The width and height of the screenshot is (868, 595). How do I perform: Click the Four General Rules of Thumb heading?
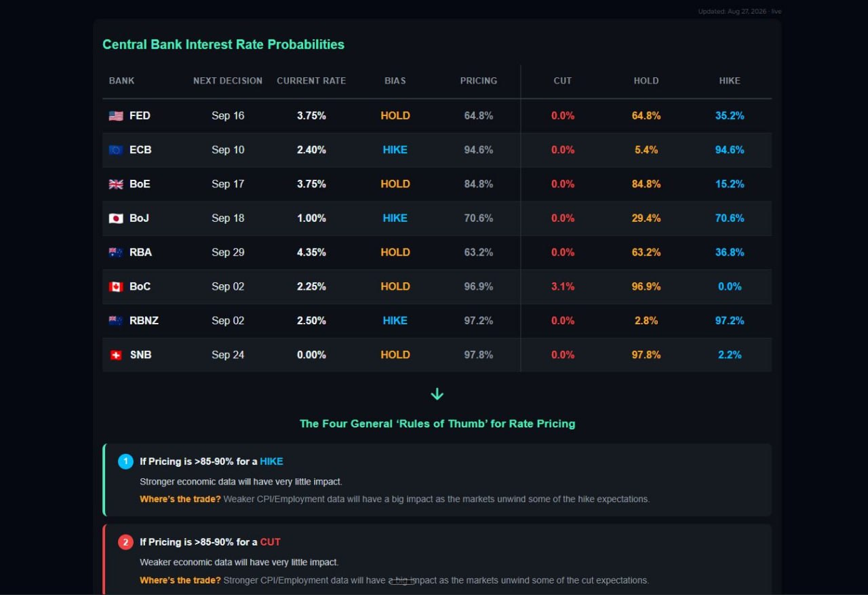coord(437,423)
